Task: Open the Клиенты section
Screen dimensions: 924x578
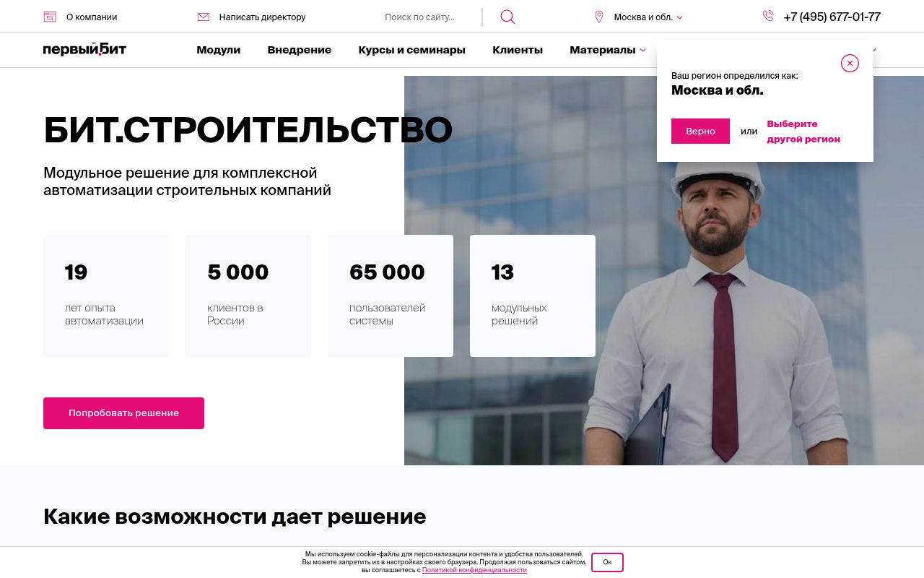Action: point(518,50)
